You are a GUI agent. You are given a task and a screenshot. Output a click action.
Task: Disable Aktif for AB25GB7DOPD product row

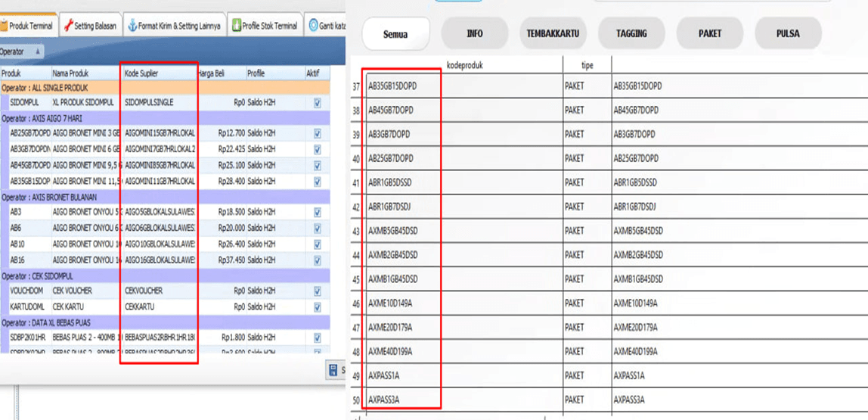pos(317,133)
